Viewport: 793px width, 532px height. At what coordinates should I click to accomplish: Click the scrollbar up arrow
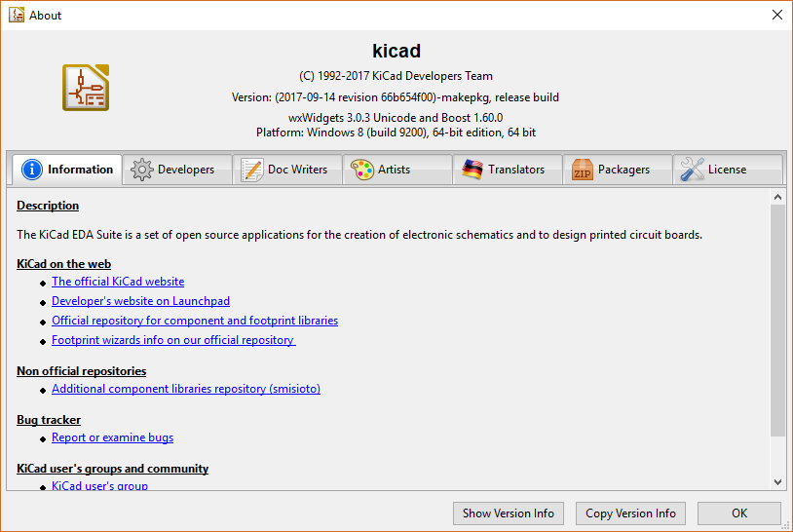(777, 197)
